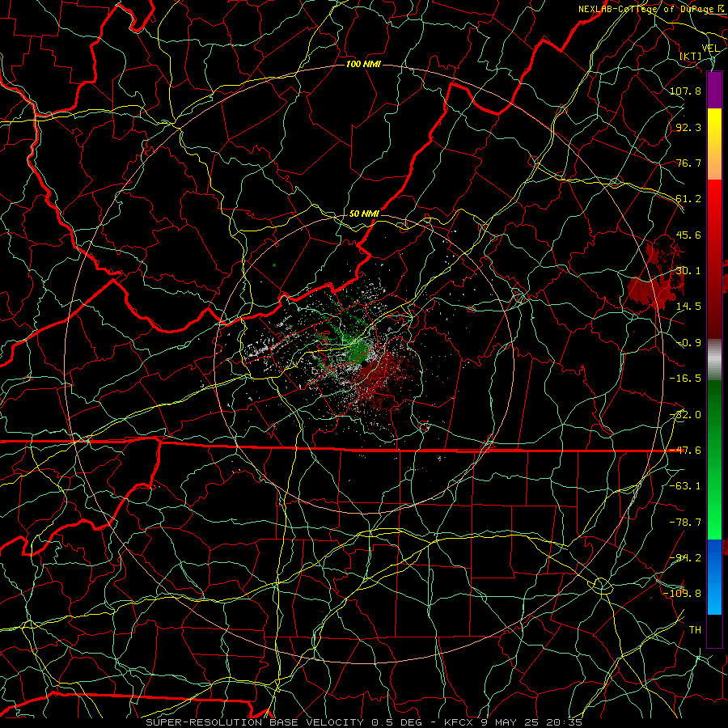Click the -16.5 velocity scale value
The height and width of the screenshot is (728, 728).
tap(685, 379)
